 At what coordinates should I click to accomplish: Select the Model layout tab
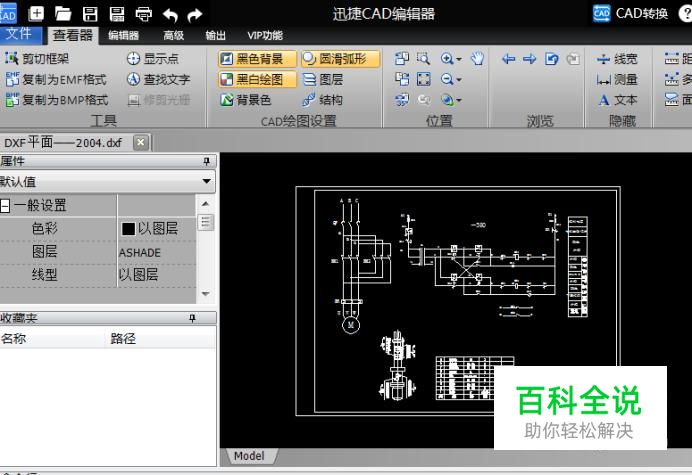point(250,456)
